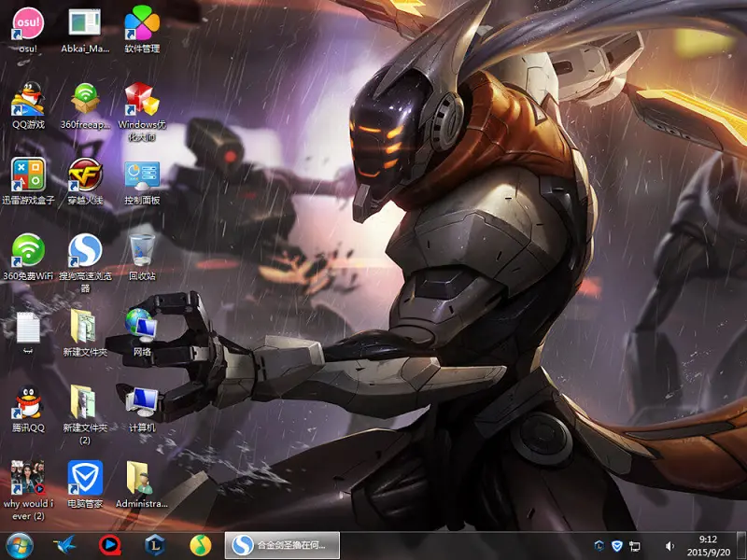
Task: Open the 新建文件夹 (2) folder
Action: pyautogui.click(x=85, y=414)
